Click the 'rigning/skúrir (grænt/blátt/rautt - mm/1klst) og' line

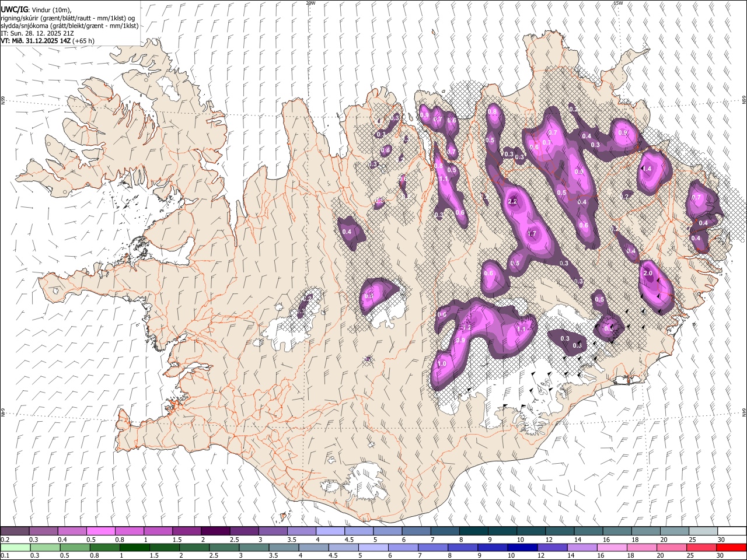[x=68, y=17]
